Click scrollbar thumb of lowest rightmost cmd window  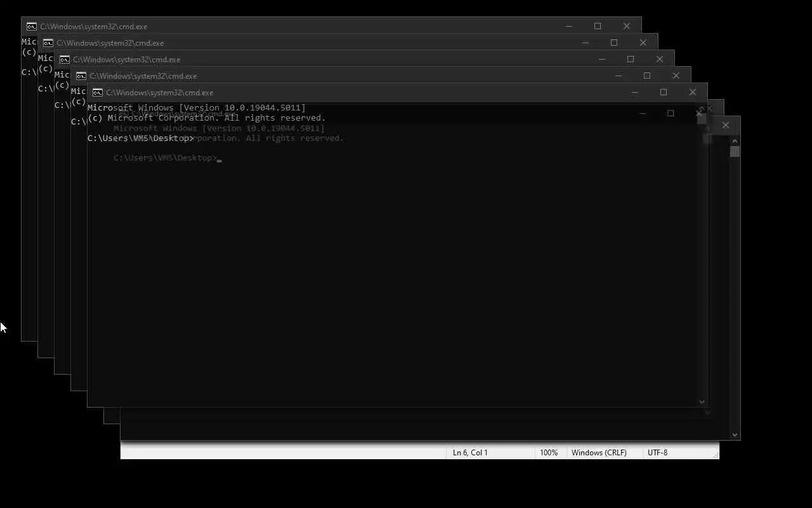[x=735, y=152]
